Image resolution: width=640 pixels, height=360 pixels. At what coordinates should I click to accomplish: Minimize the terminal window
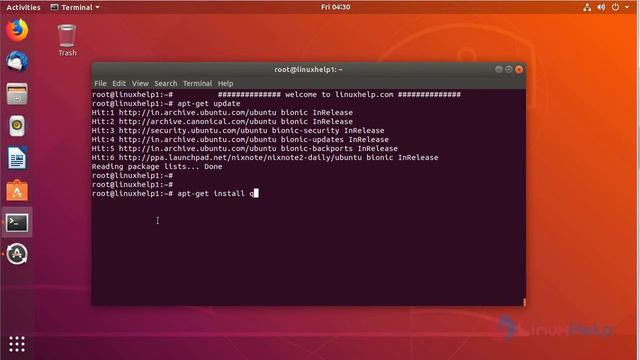(x=498, y=69)
